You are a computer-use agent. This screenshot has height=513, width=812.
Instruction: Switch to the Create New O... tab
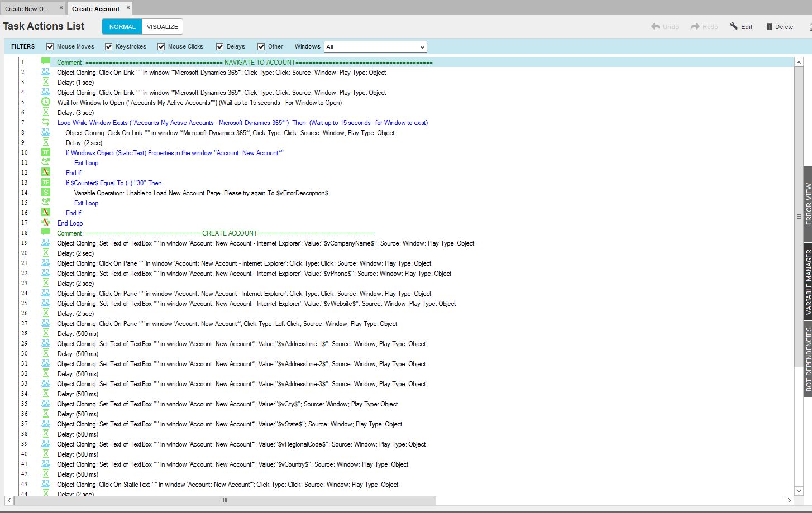[x=27, y=9]
